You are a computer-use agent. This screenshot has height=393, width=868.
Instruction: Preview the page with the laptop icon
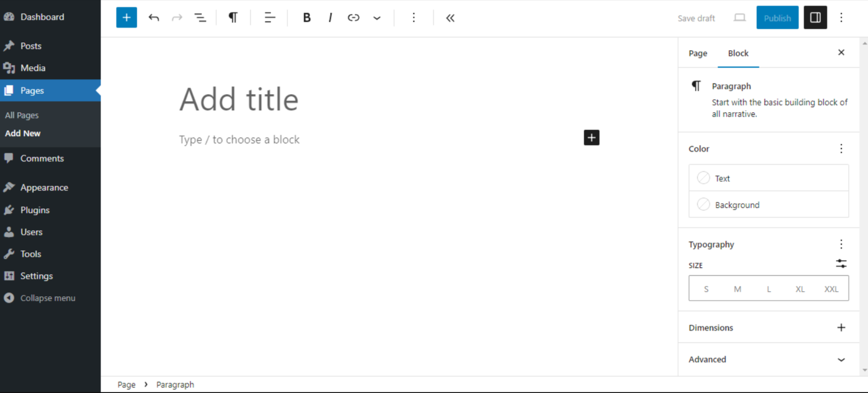(x=740, y=18)
